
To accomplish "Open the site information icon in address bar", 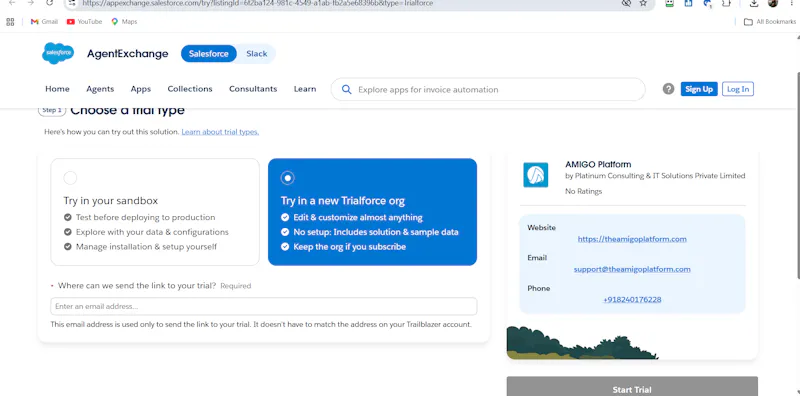I will point(72,3).
